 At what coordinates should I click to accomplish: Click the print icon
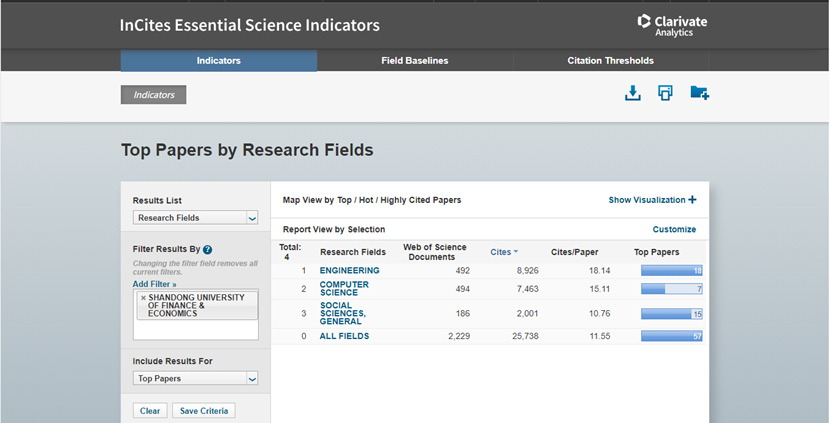665,93
